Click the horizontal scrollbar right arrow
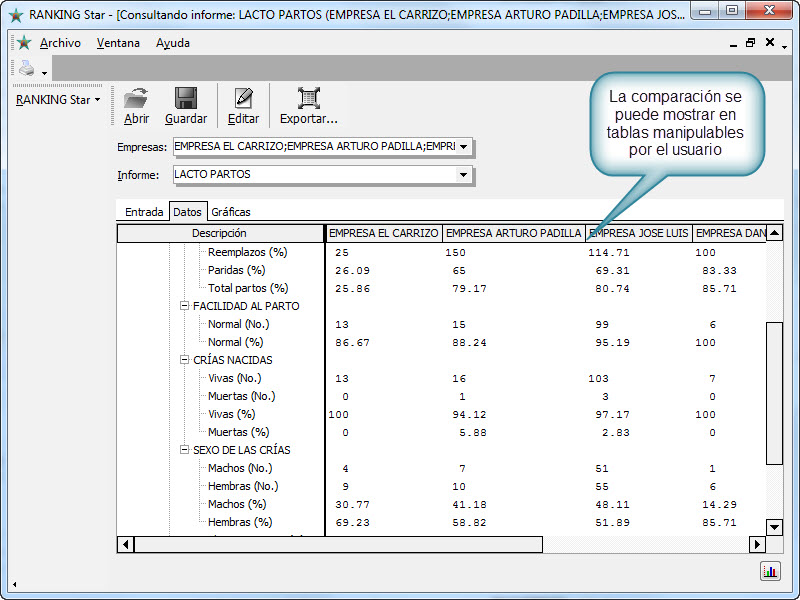Viewport: 800px width, 600px height. pyautogui.click(x=757, y=544)
